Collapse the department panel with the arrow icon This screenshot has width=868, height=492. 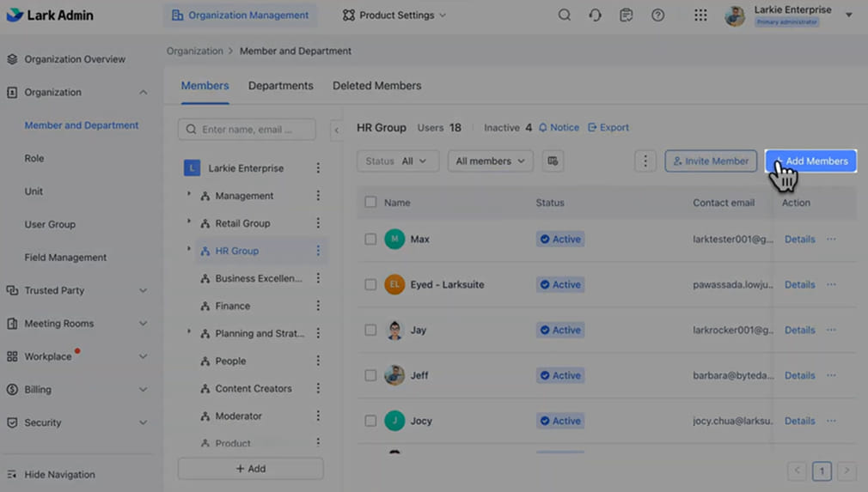pos(337,131)
